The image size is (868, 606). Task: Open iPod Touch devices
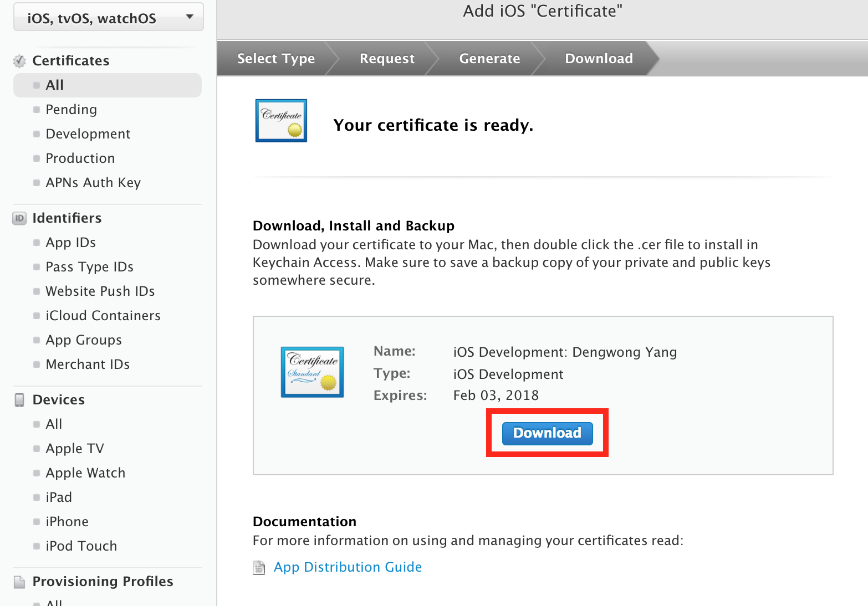point(81,546)
